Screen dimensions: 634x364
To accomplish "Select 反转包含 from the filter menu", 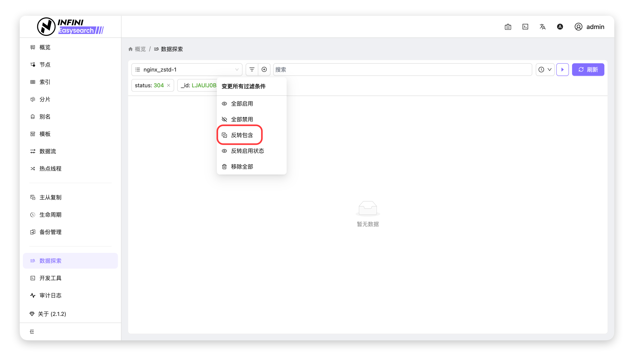I will click(x=242, y=135).
